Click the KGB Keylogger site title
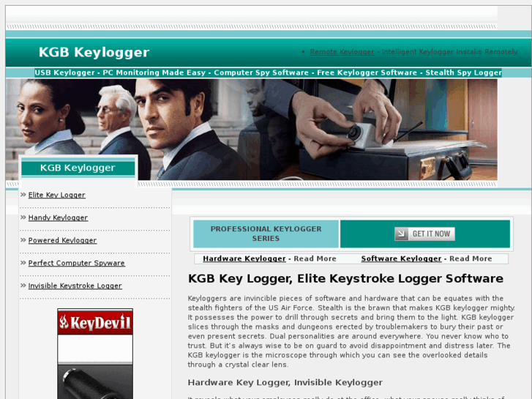Screen dimensions: 532x399 [x=94, y=52]
